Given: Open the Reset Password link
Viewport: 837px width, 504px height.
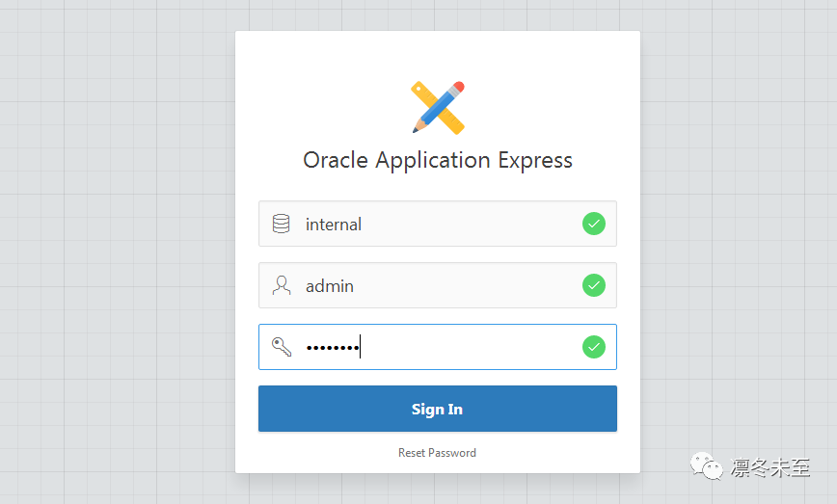Looking at the screenshot, I should point(437,453).
